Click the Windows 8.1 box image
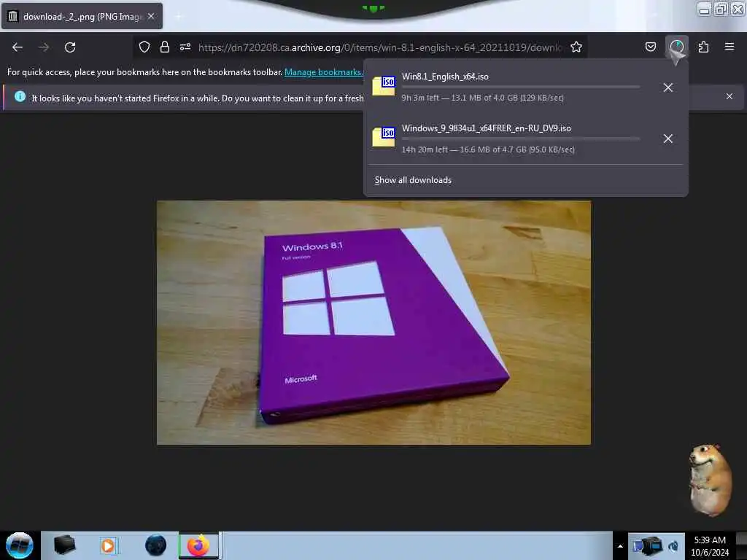 (x=374, y=323)
